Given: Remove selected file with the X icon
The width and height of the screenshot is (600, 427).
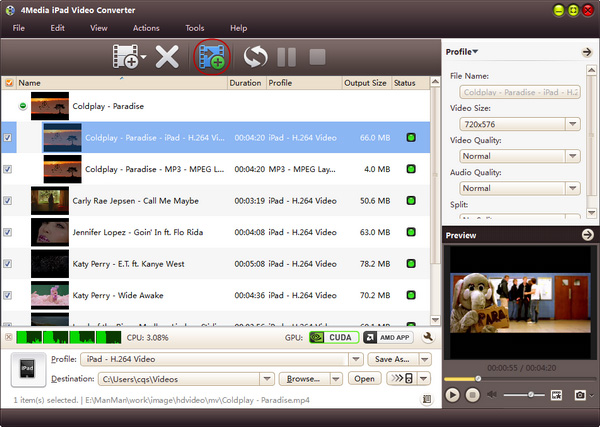Looking at the screenshot, I should tap(167, 57).
